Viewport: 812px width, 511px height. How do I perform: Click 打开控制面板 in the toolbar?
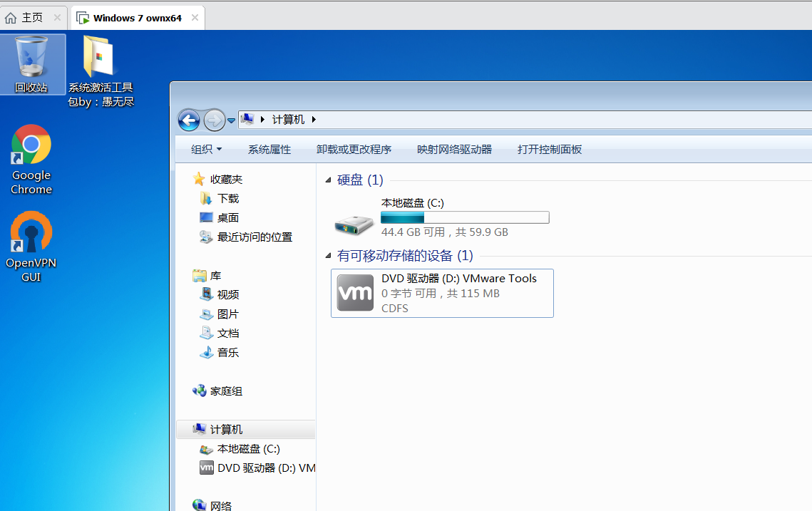[x=550, y=150]
